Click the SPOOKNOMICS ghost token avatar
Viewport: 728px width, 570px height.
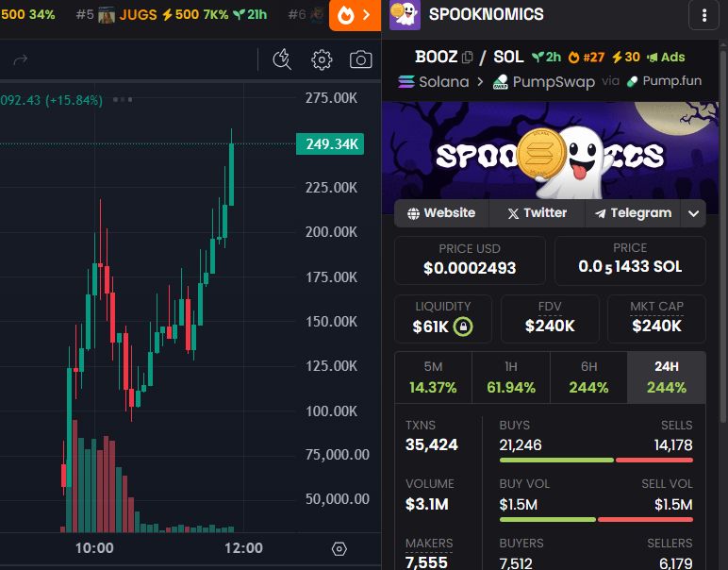click(x=405, y=15)
